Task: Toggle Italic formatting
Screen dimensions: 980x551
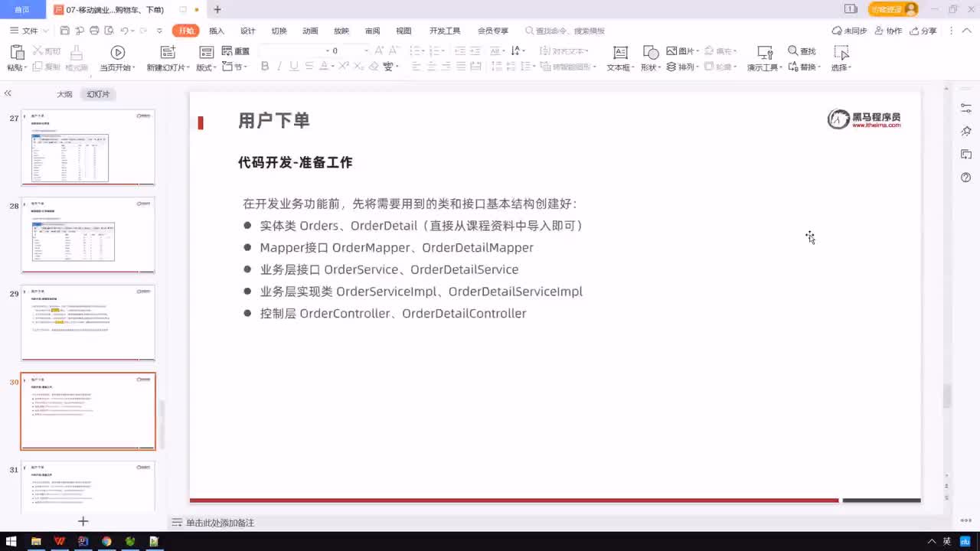Action: point(279,67)
